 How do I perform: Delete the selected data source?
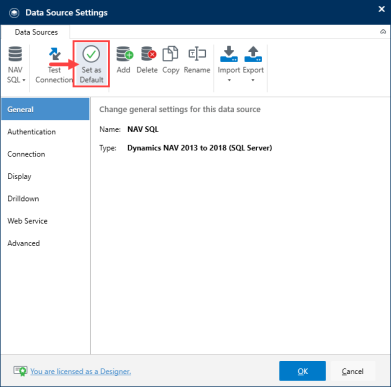[x=148, y=60]
